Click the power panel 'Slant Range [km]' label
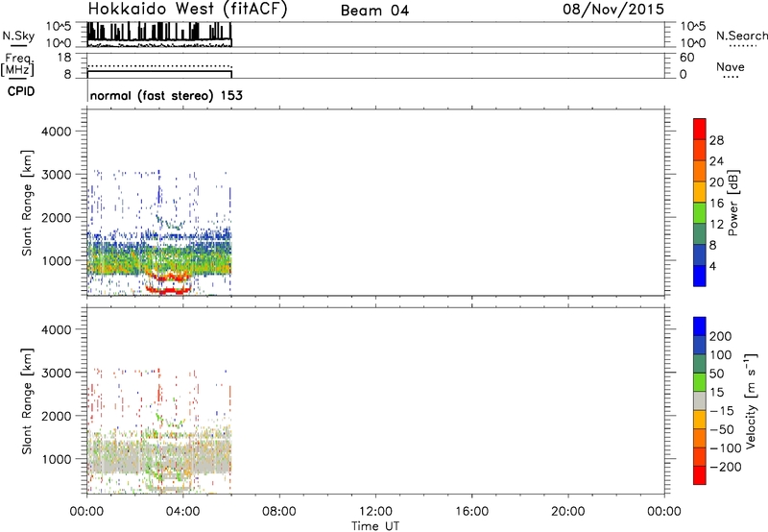This screenshot has width=768, height=532. pos(27,203)
